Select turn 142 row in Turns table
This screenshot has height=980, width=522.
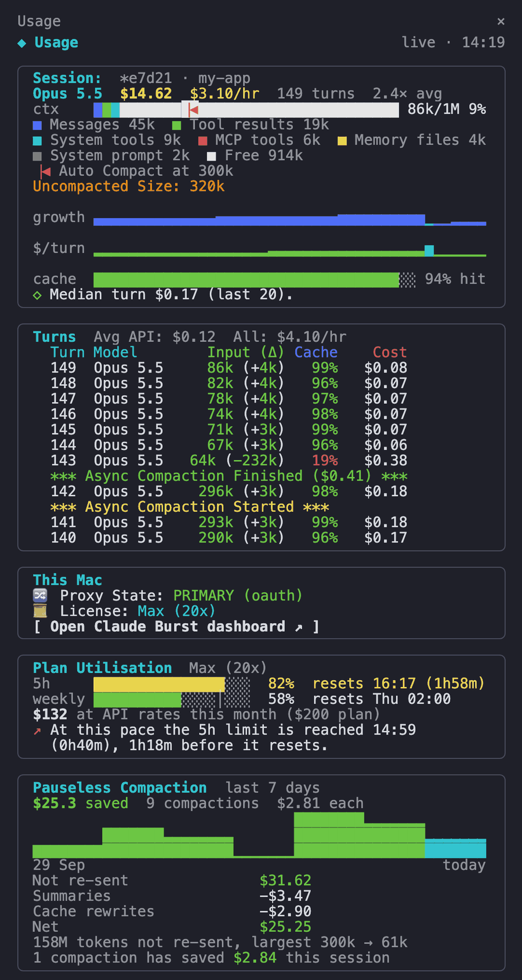pos(229,491)
